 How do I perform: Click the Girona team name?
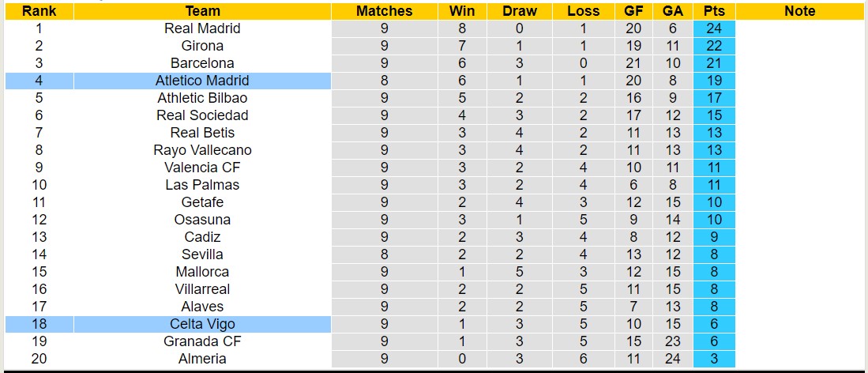[202, 46]
